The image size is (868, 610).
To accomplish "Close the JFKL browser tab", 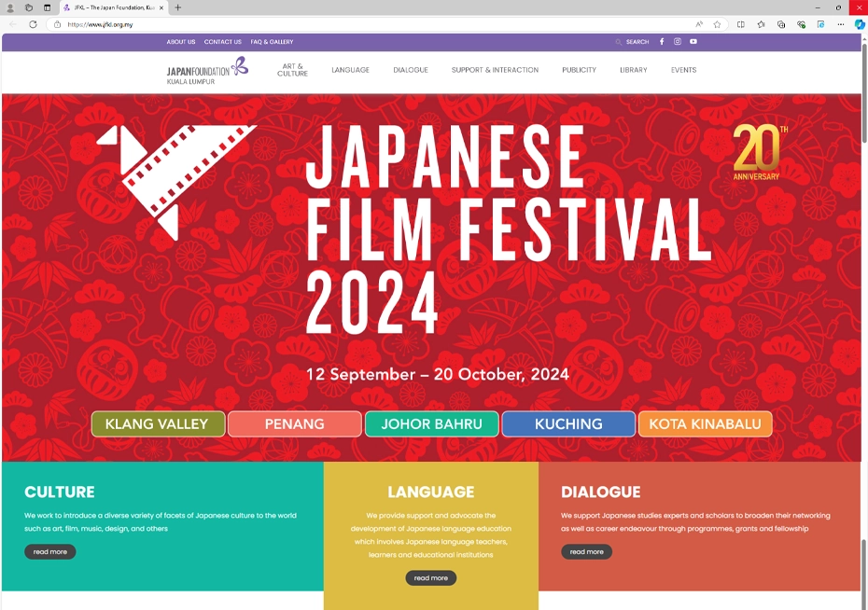I will pyautogui.click(x=161, y=7).
